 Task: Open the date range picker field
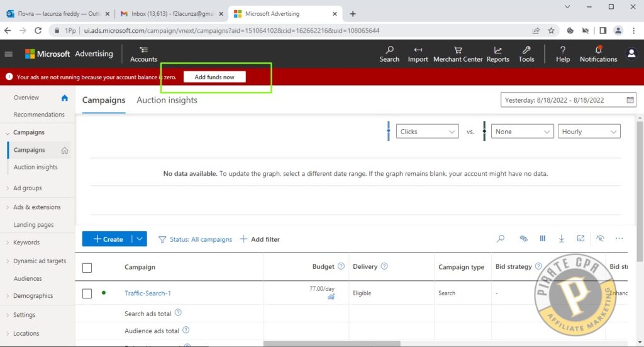coord(568,100)
